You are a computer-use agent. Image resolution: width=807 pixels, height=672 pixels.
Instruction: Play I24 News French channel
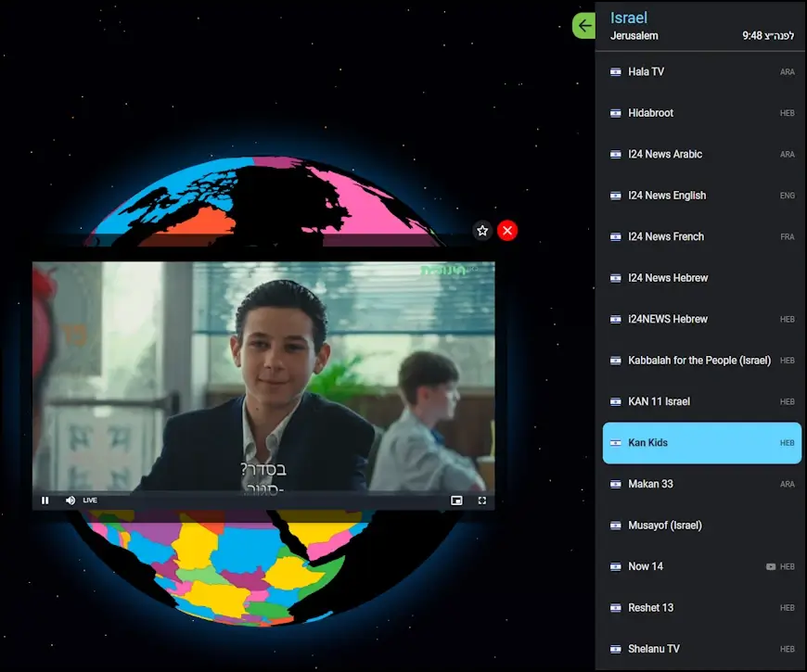(666, 236)
